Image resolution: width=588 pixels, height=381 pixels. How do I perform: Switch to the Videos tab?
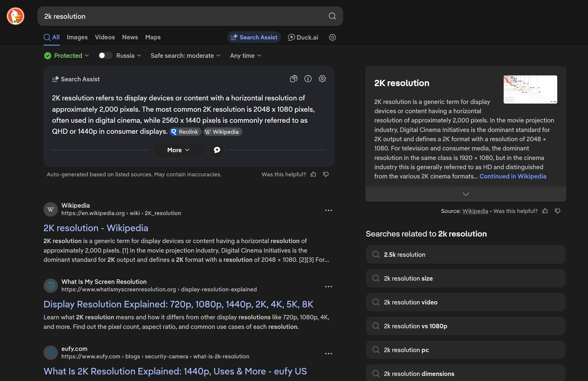[x=105, y=37]
